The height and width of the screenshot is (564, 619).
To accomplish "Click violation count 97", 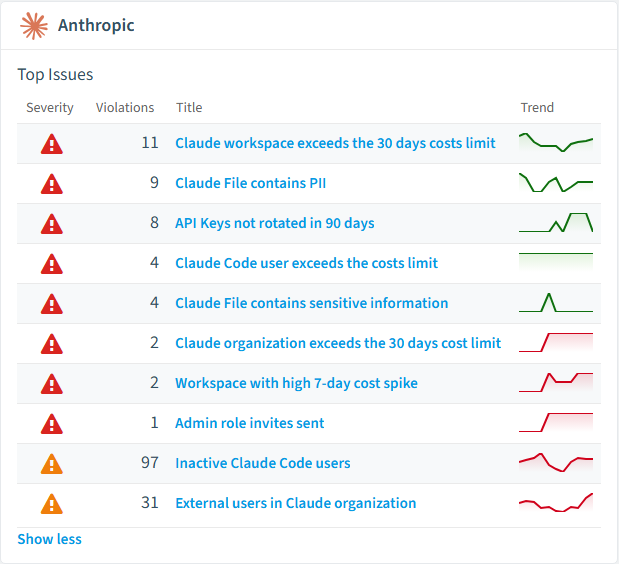I will point(150,463).
